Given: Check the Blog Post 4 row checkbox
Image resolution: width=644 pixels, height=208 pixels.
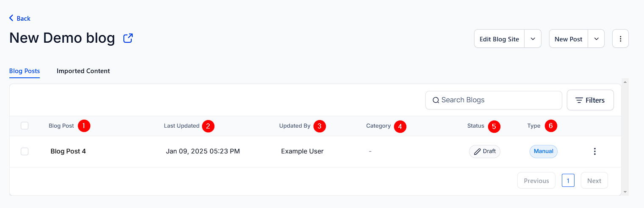Looking at the screenshot, I should [x=25, y=151].
